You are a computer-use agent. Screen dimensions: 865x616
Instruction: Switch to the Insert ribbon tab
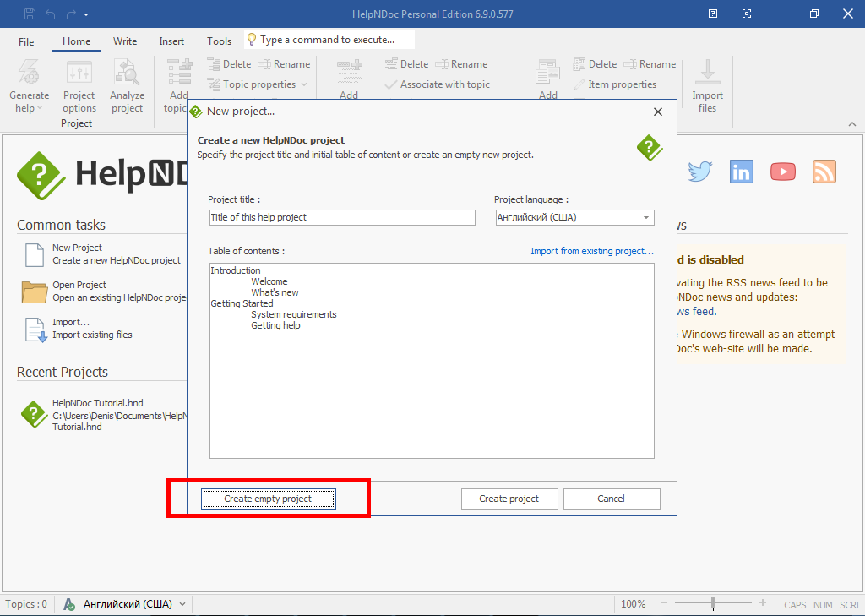coord(171,41)
